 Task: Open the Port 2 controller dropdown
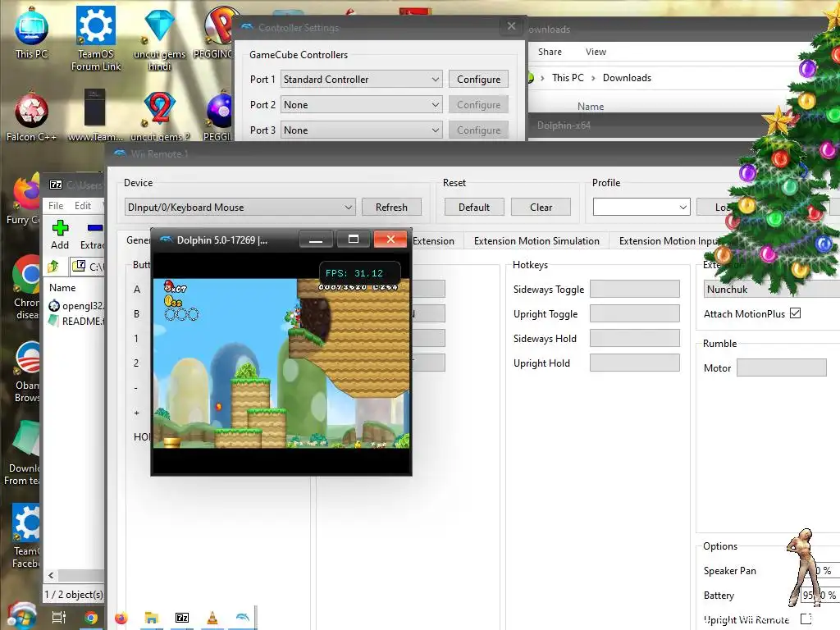coord(362,104)
